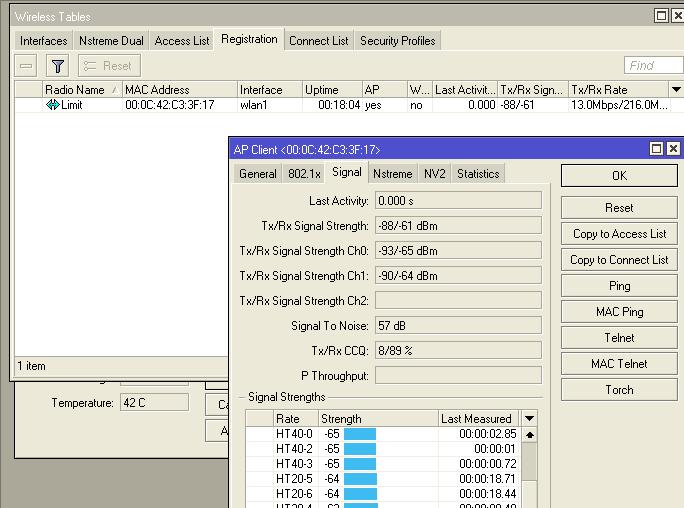Click the HT40-0 signal strength bar
This screenshot has width=684, height=508.
tap(360, 434)
